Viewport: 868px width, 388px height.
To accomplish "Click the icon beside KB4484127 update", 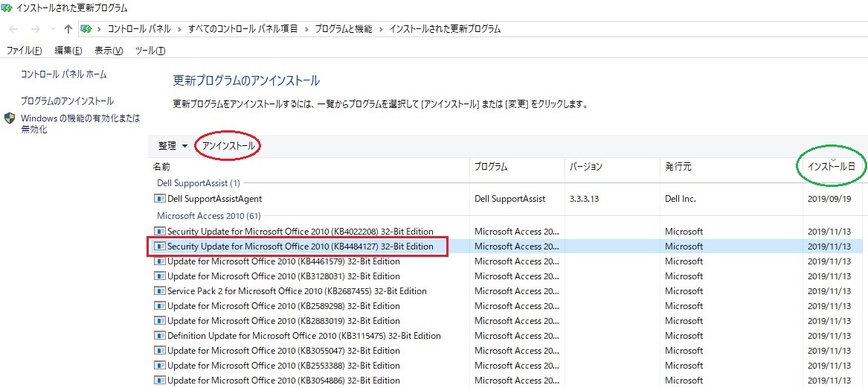I will [x=159, y=246].
